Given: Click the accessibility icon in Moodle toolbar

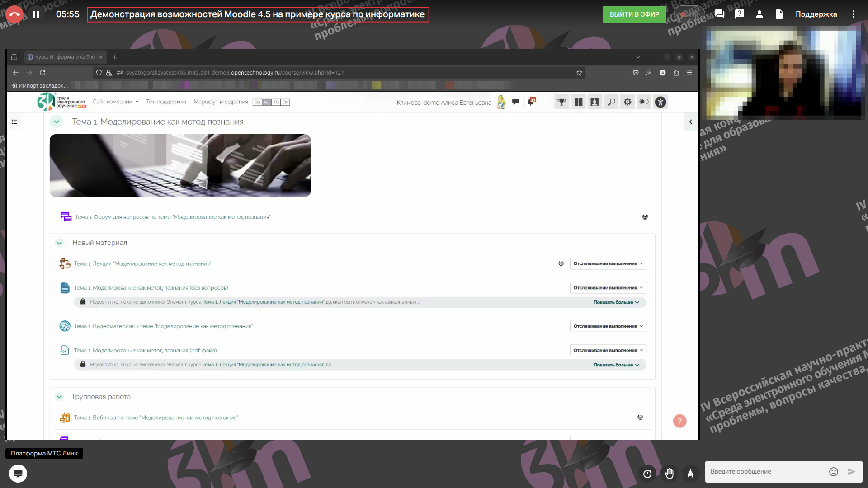Looking at the screenshot, I should point(660,102).
